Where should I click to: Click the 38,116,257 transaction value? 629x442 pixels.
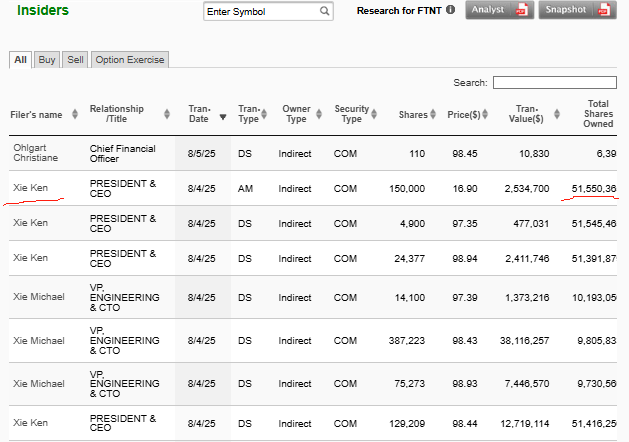point(524,341)
